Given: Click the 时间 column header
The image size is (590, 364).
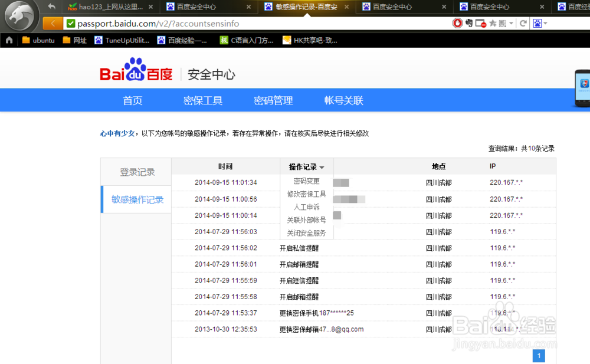Looking at the screenshot, I should tap(225, 166).
